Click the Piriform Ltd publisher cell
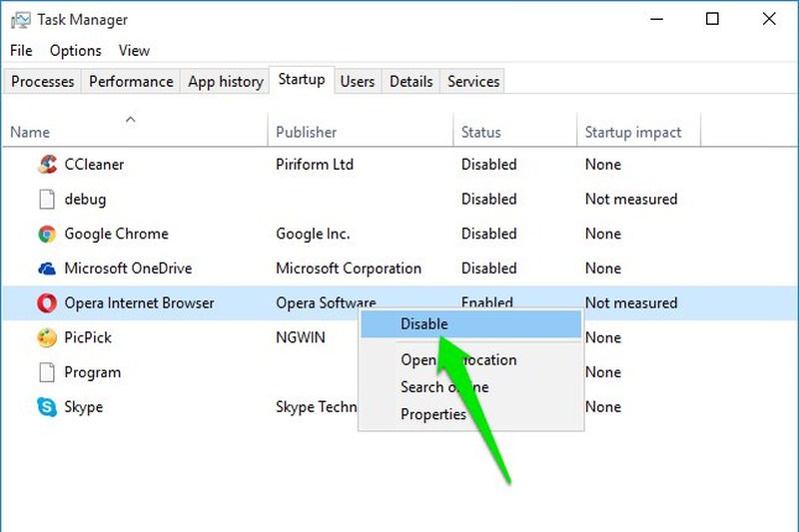 point(315,165)
